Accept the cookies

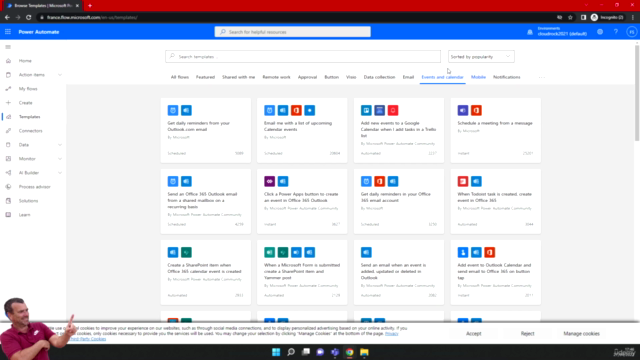pyautogui.click(x=473, y=333)
